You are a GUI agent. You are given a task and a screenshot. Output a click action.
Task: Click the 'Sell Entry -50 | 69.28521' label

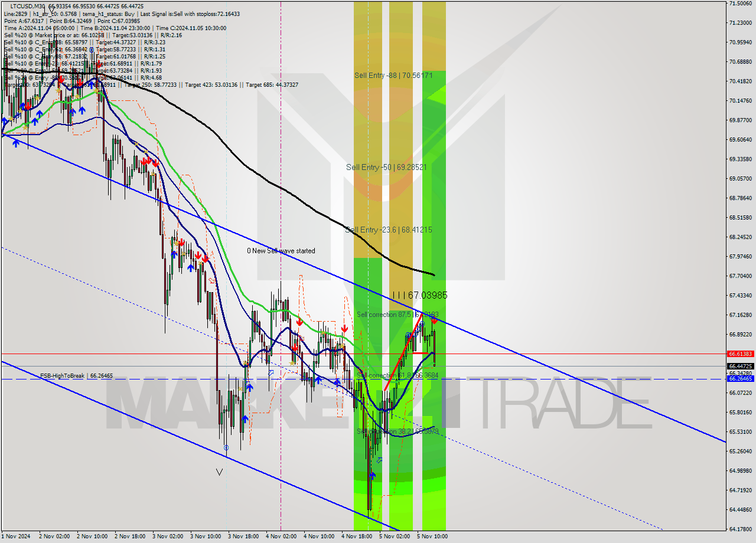coord(386,168)
